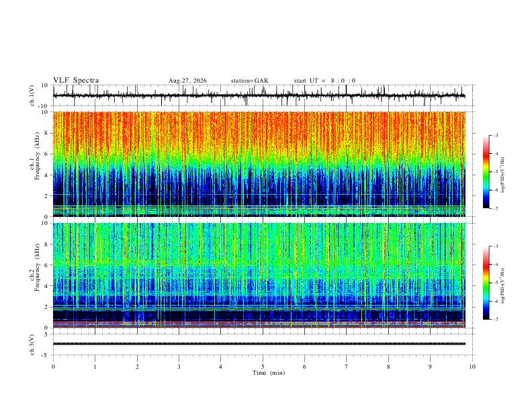Select the 10 minute tick on time axis

(x=472, y=367)
